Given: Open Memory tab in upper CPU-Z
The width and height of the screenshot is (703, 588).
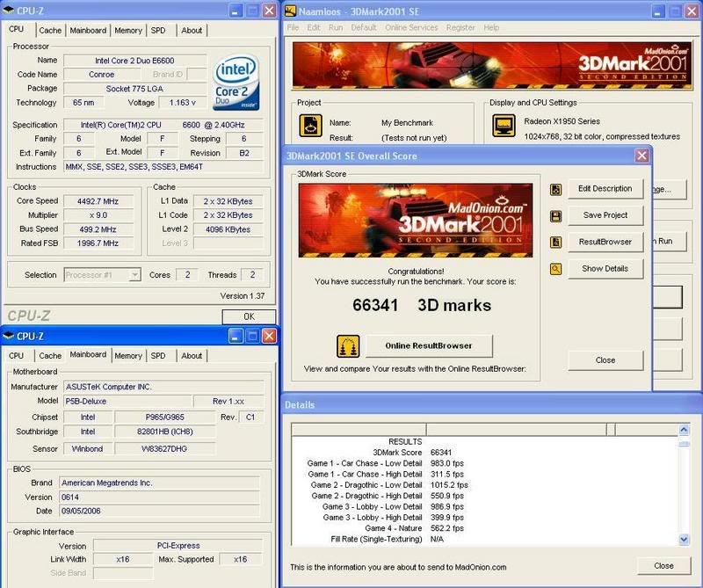Looking at the screenshot, I should pyautogui.click(x=128, y=31).
